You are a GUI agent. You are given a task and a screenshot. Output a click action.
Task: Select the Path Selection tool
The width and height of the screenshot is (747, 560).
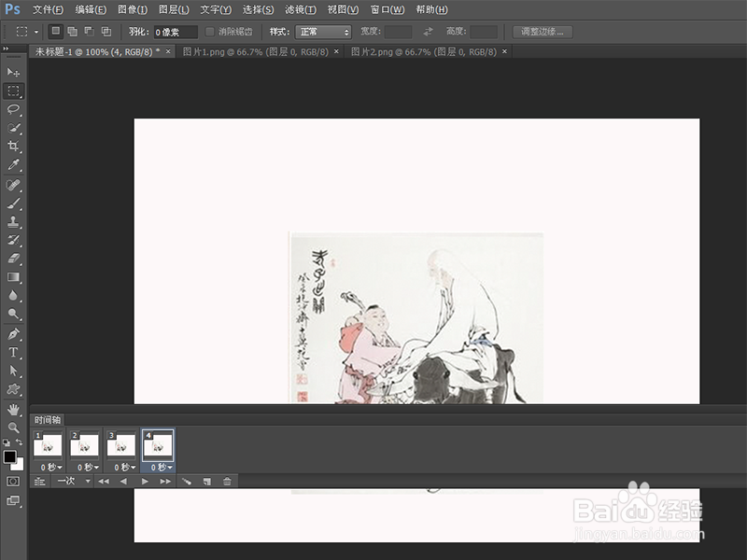click(x=13, y=371)
